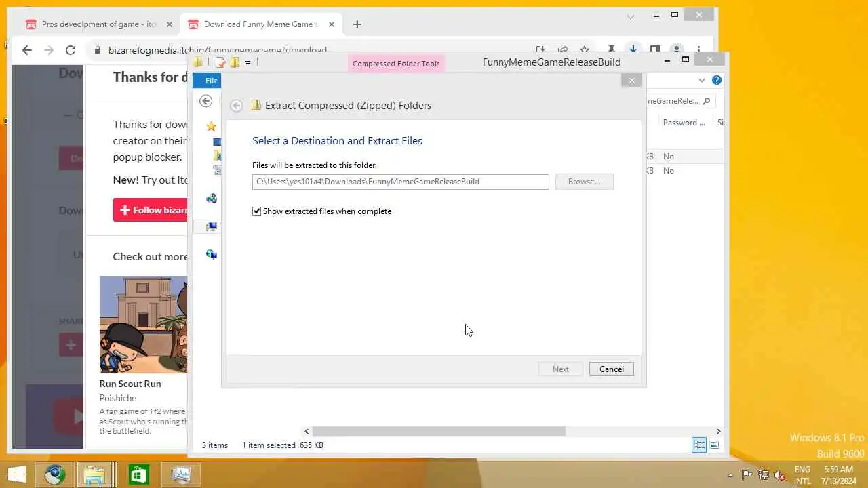Close the 'Pros development of game' tab
868x488 pixels.
[170, 24]
